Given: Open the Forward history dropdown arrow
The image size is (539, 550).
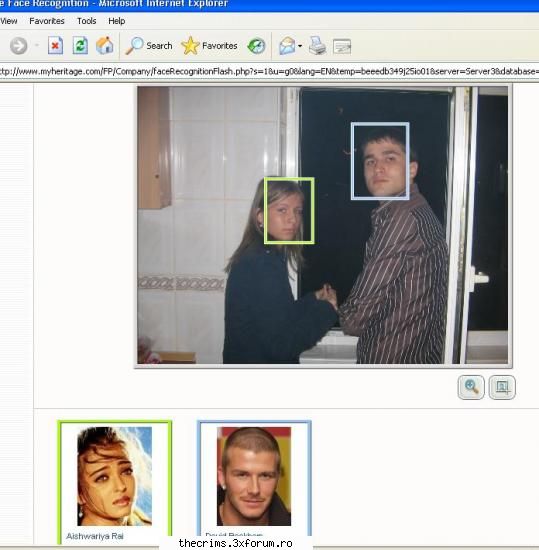Looking at the screenshot, I should click(37, 46).
